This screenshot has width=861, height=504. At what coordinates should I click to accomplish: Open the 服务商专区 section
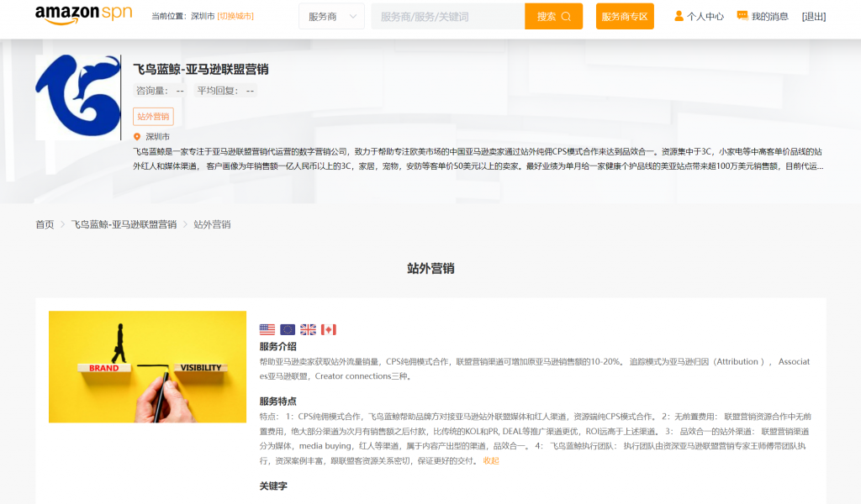[x=625, y=17]
